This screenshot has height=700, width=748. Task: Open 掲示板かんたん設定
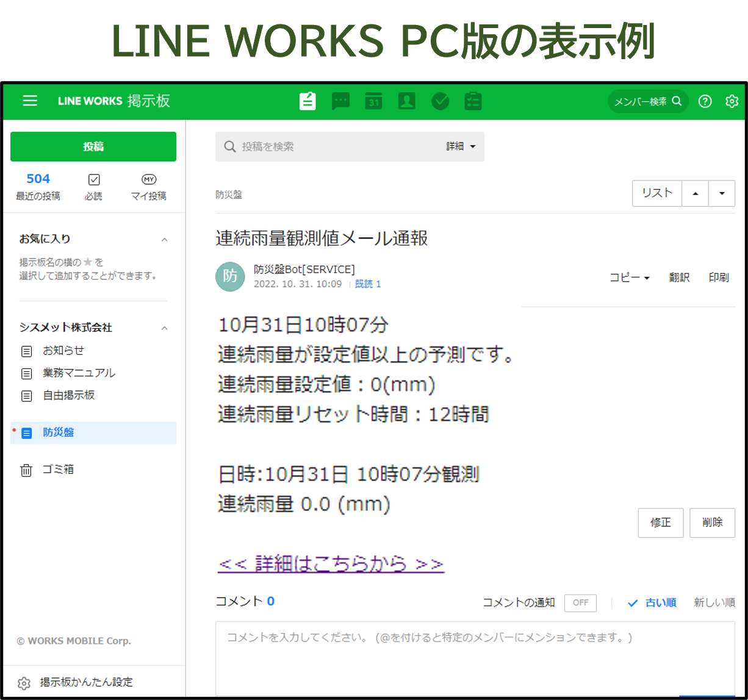pyautogui.click(x=86, y=682)
